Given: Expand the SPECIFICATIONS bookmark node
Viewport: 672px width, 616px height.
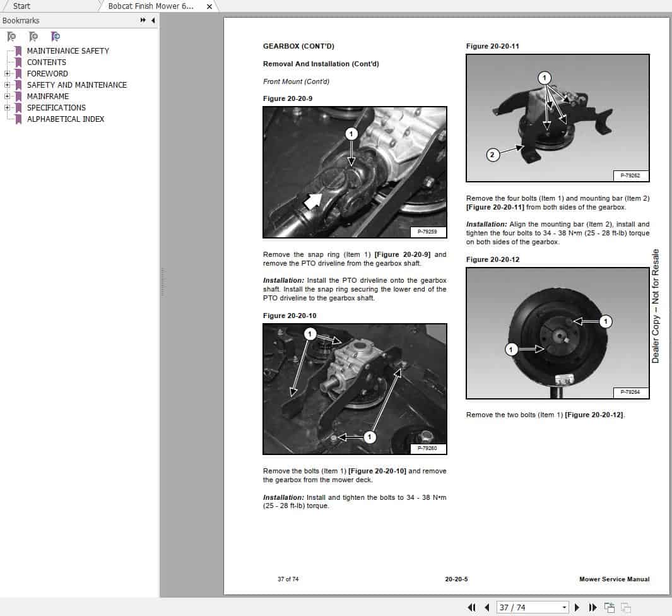Looking at the screenshot, I should (x=6, y=108).
